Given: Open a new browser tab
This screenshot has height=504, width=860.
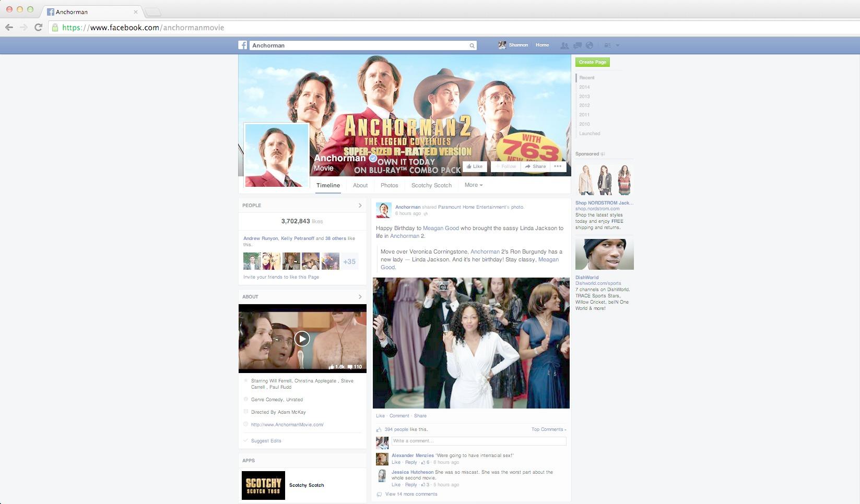Looking at the screenshot, I should pyautogui.click(x=152, y=12).
